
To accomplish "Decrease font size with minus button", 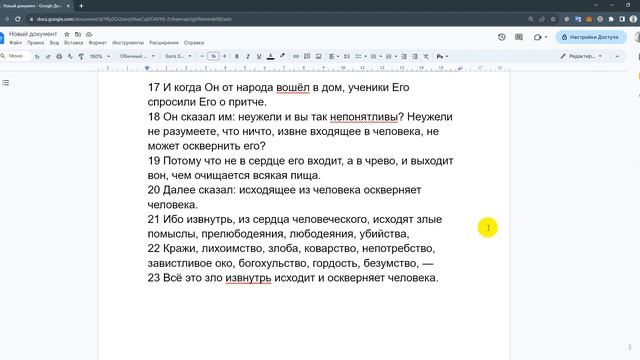I will point(202,56).
